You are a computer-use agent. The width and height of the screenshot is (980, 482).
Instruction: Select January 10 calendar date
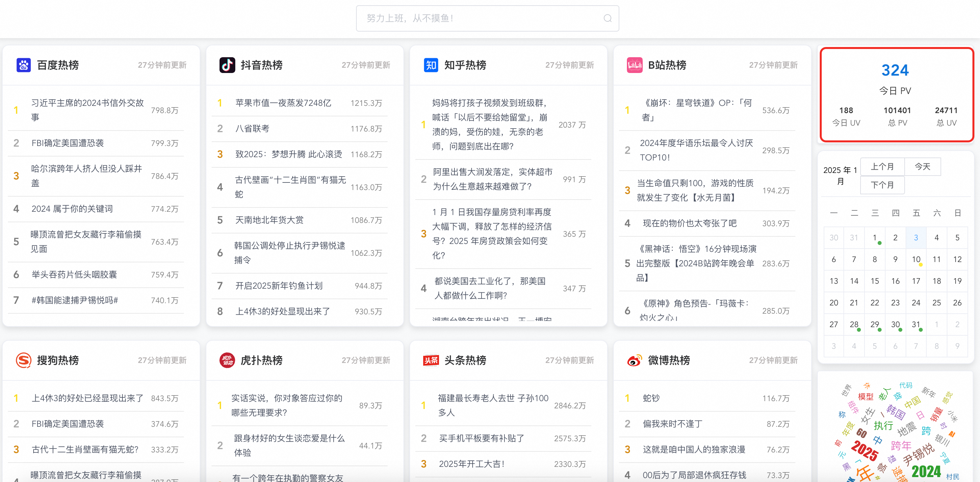click(916, 259)
